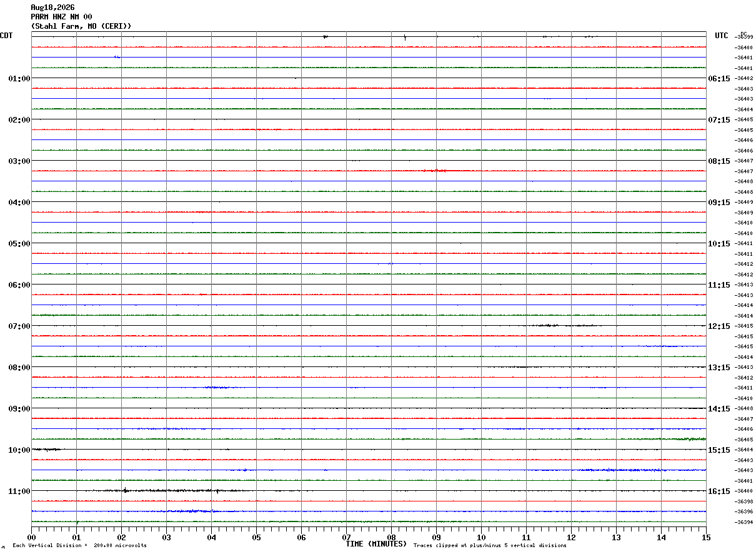Click the traces clipped note text
756x554 pixels.
(490, 546)
